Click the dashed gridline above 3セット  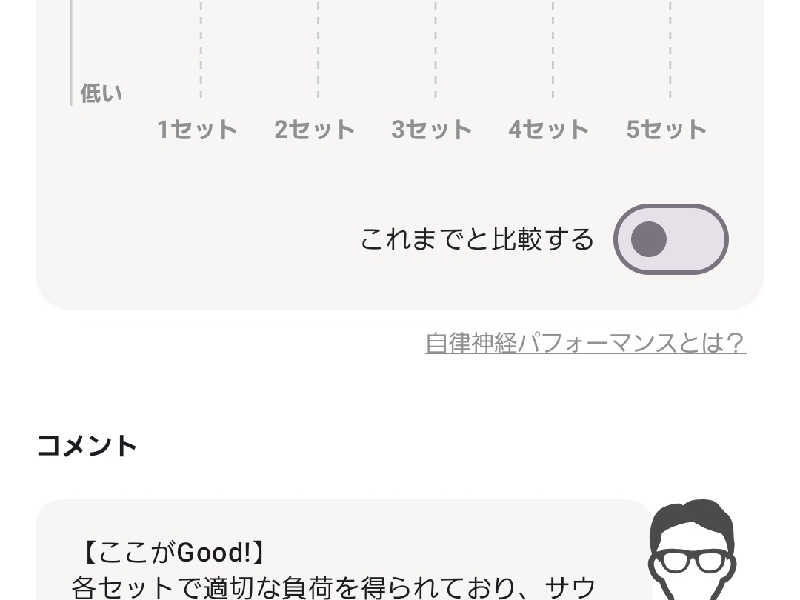[x=435, y=49]
